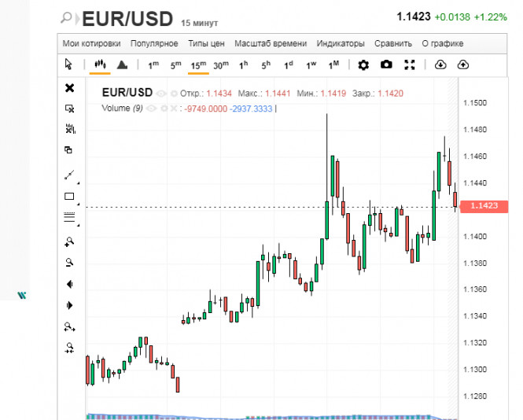Set timeframe to 1 day
The width and height of the screenshot is (523, 420).
289,65
